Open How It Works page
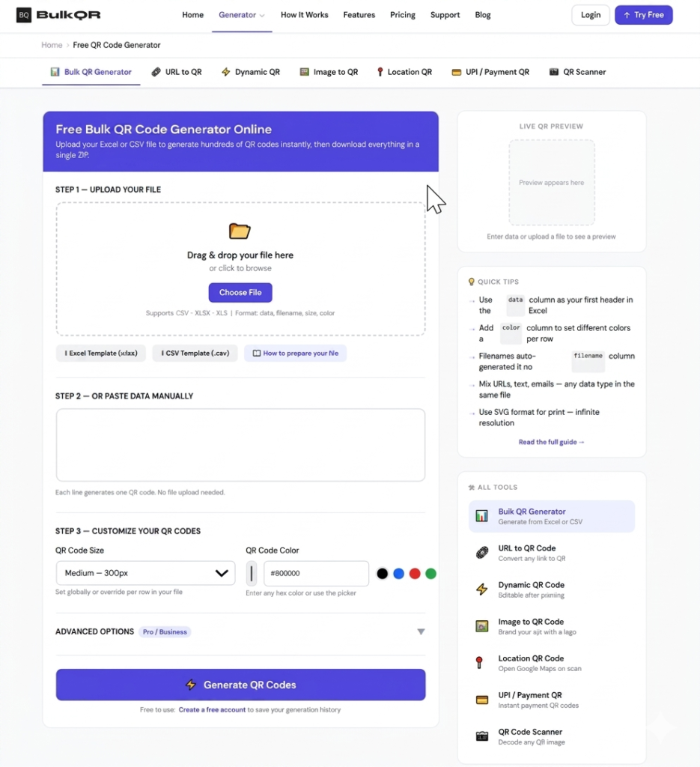The image size is (700, 767). [x=304, y=15]
